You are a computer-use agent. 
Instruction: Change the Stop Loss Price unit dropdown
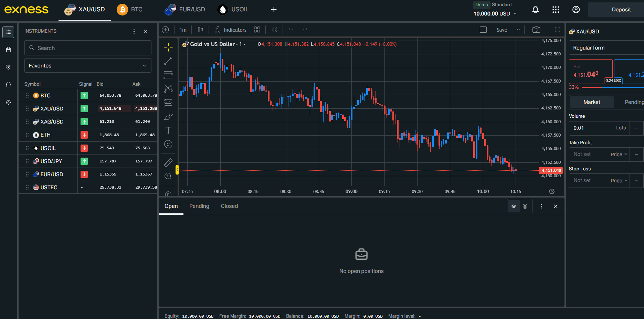click(x=619, y=181)
